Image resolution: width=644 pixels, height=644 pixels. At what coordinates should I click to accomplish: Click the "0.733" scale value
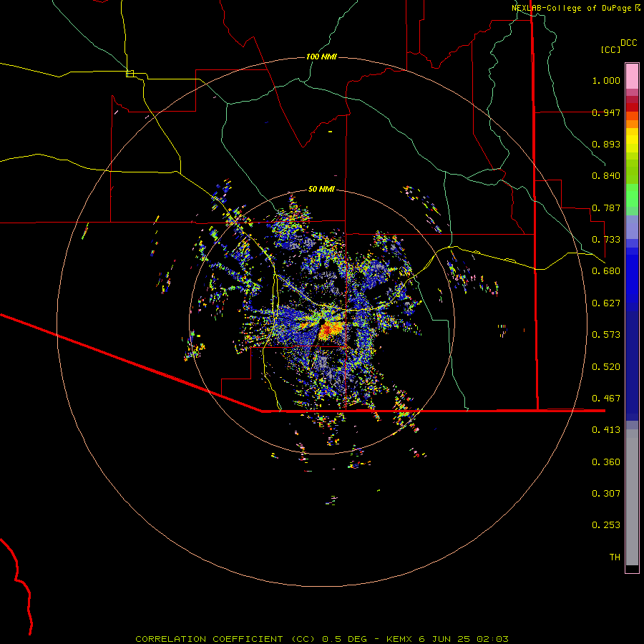click(606, 240)
